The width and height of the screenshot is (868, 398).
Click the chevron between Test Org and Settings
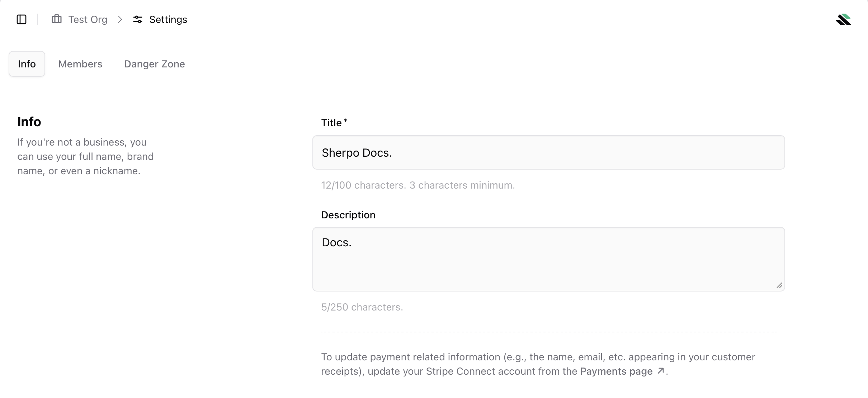pyautogui.click(x=120, y=20)
